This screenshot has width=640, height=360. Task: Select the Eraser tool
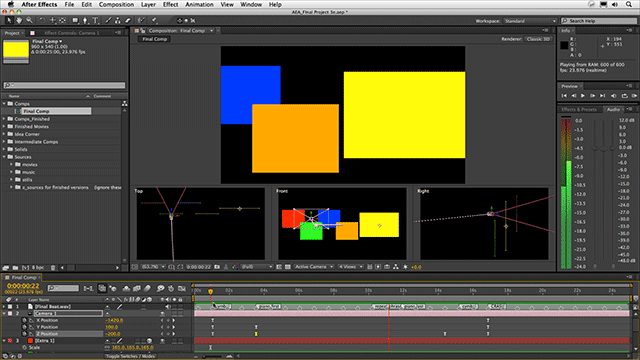click(x=127, y=20)
